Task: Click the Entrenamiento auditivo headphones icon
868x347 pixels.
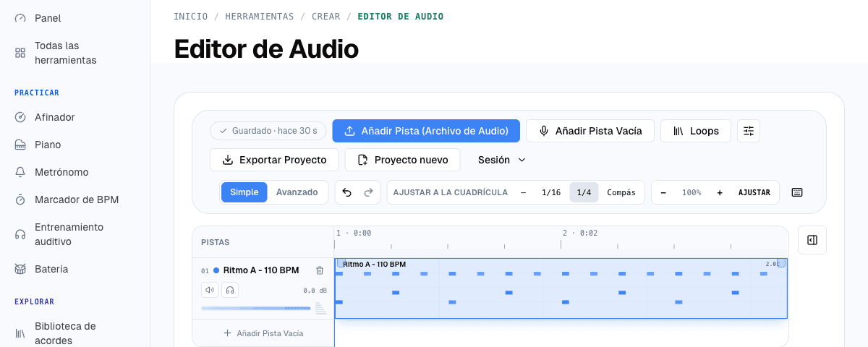Action: (20, 234)
